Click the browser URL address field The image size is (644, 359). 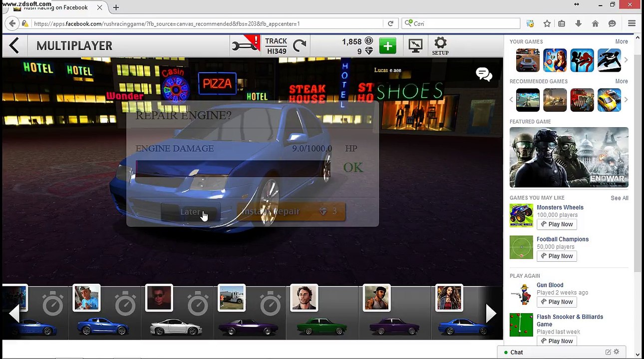click(207, 23)
